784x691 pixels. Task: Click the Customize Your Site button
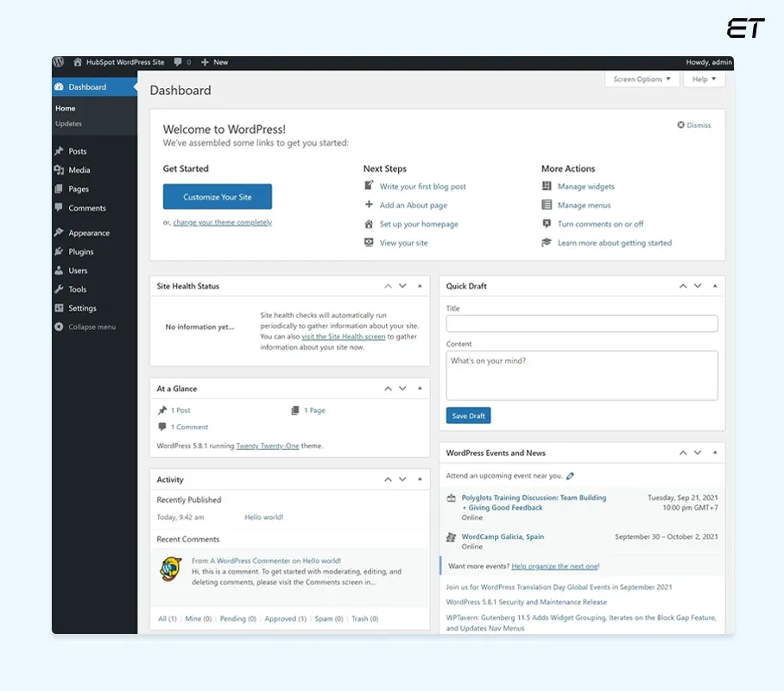coord(218,197)
